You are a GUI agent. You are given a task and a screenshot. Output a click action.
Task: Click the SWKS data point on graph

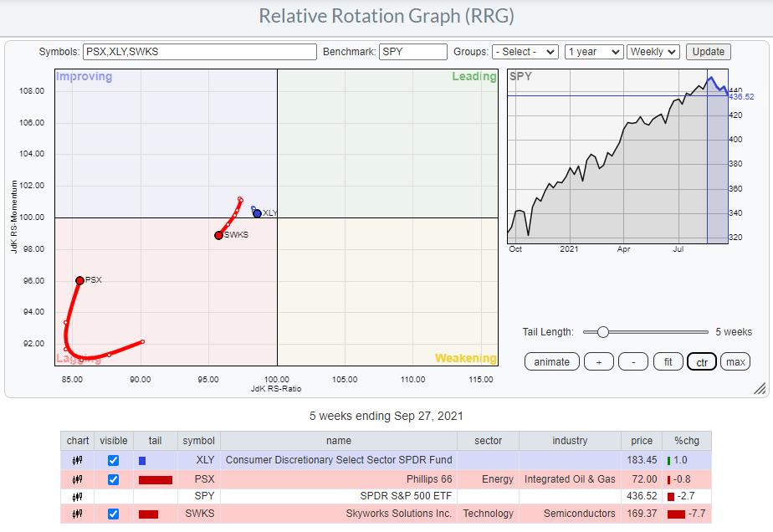218,235
